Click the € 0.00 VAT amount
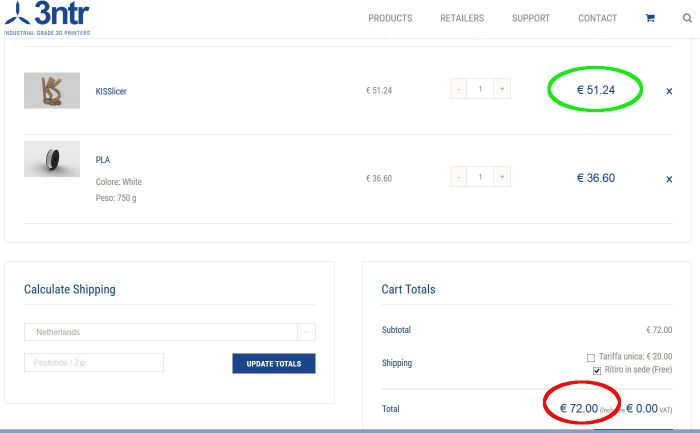Viewport: 700px width, 433px height. tap(642, 408)
